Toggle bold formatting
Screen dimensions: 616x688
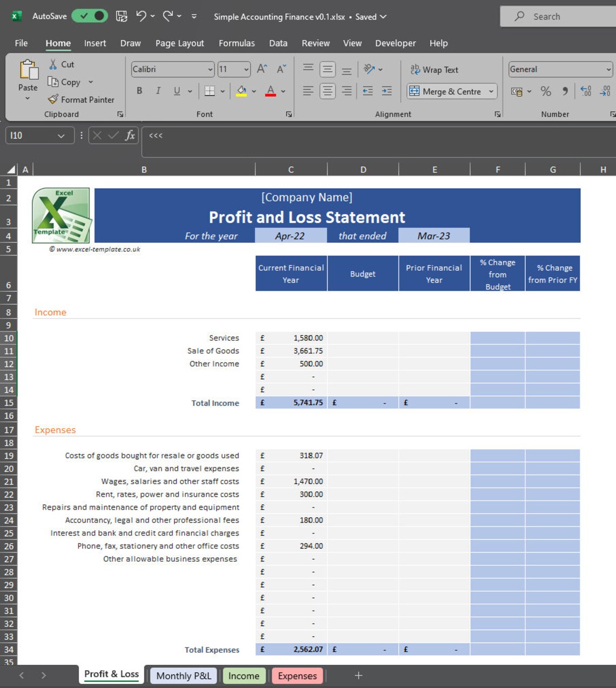pyautogui.click(x=139, y=91)
